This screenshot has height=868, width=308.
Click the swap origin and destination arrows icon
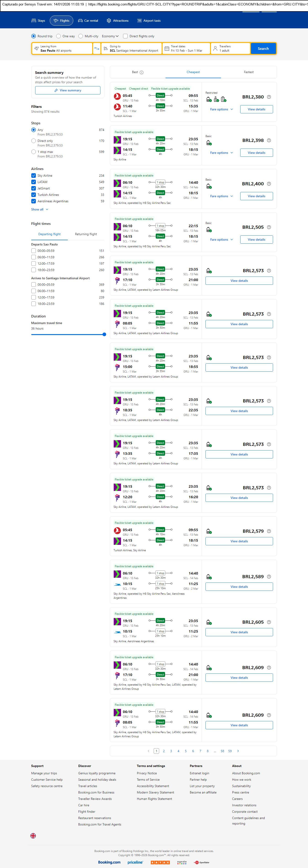tap(97, 48)
